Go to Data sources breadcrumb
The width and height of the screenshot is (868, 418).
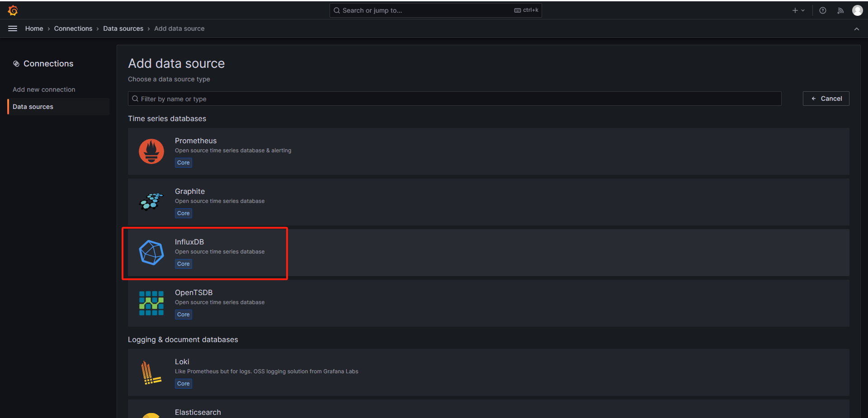point(123,28)
